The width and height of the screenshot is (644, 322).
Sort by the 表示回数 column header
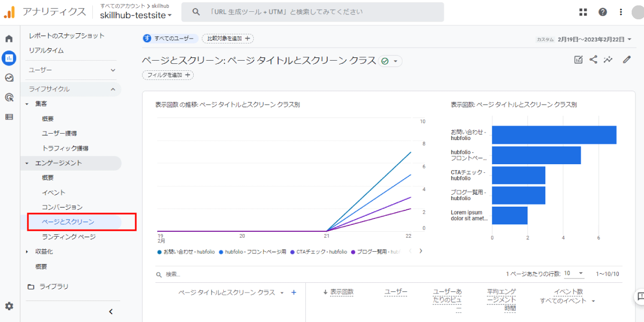(x=342, y=292)
